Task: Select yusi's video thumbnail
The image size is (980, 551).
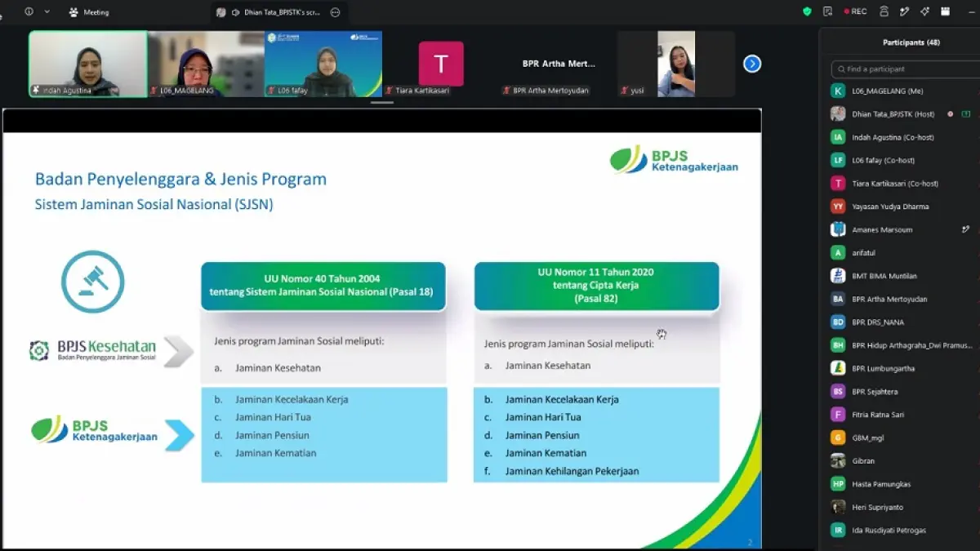Action: point(676,64)
